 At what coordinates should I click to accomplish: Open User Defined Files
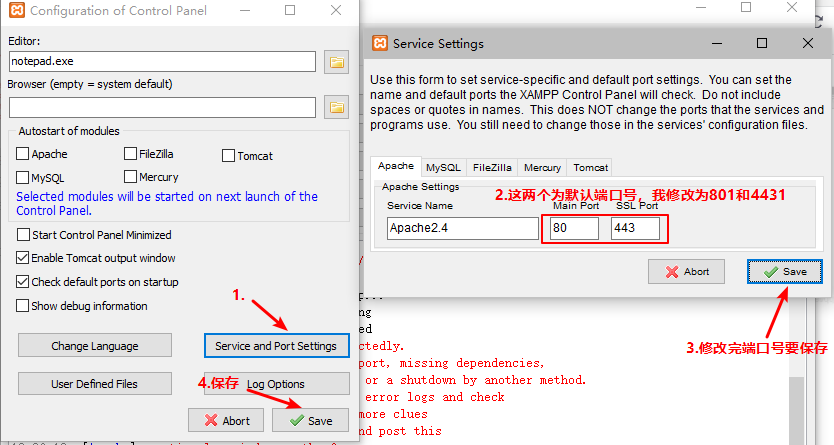[95, 384]
